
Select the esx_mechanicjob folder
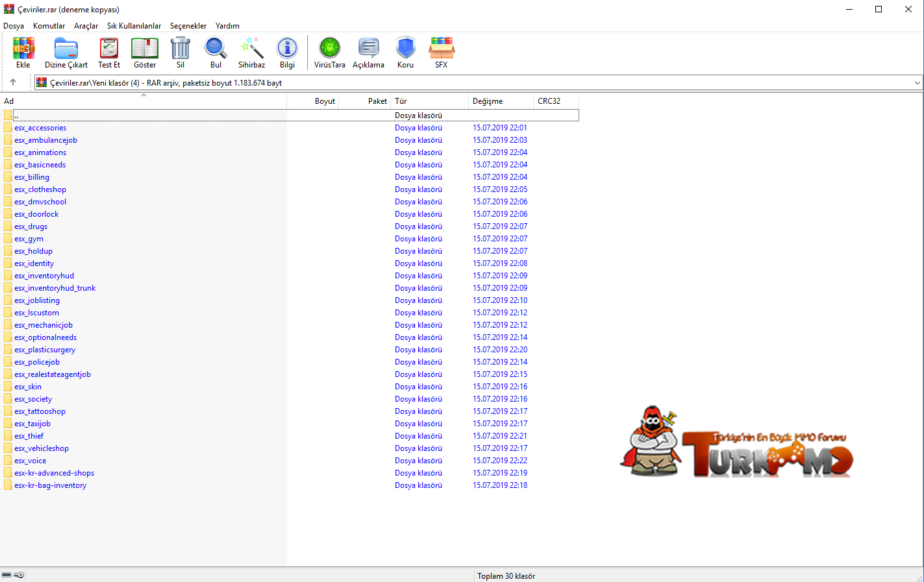click(44, 325)
